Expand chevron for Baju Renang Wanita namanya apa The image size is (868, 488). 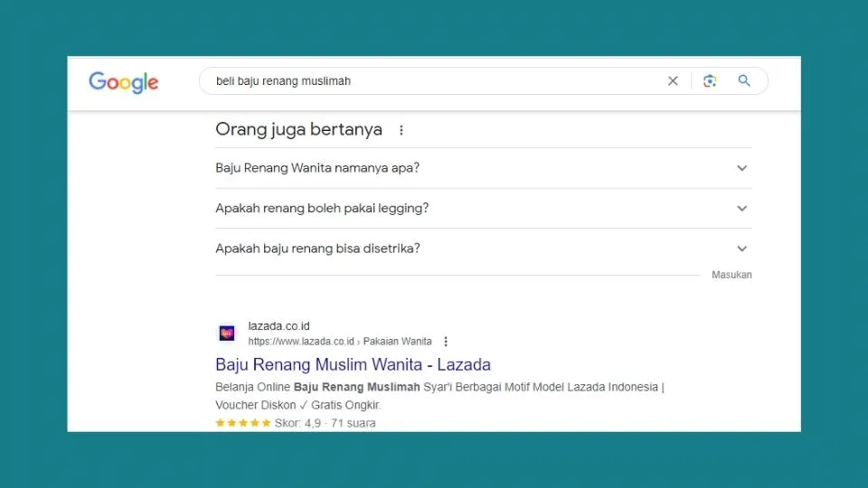[x=741, y=168]
